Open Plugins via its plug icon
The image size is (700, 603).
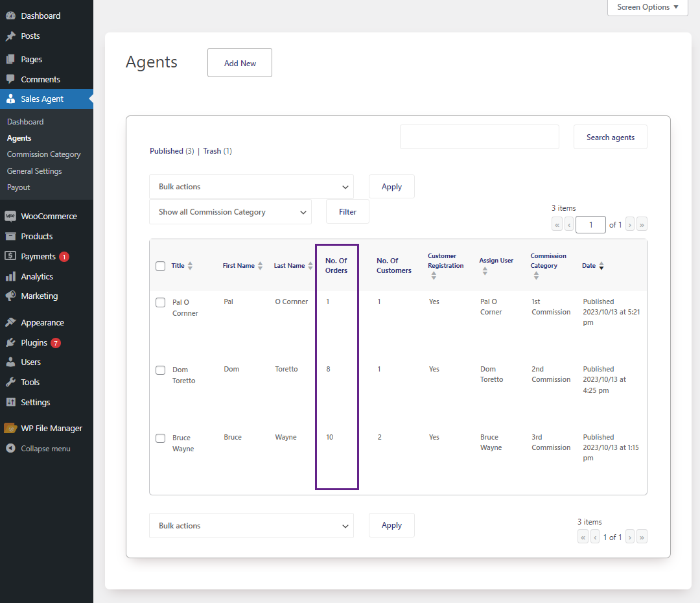(10, 342)
